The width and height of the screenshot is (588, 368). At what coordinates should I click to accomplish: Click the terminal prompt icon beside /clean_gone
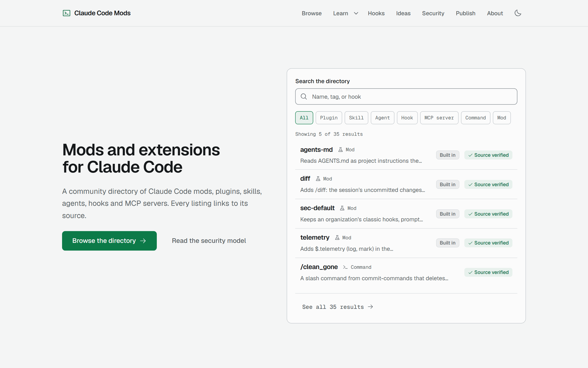345,267
